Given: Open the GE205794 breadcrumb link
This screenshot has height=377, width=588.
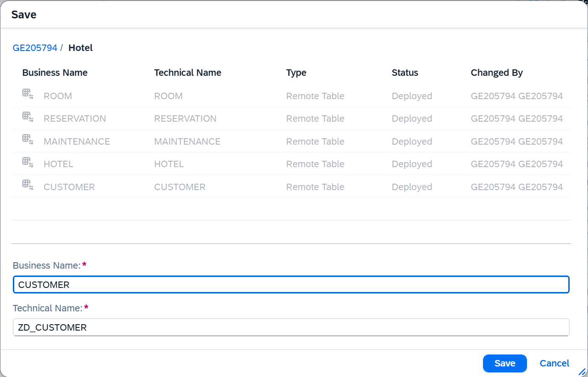Looking at the screenshot, I should pos(35,48).
